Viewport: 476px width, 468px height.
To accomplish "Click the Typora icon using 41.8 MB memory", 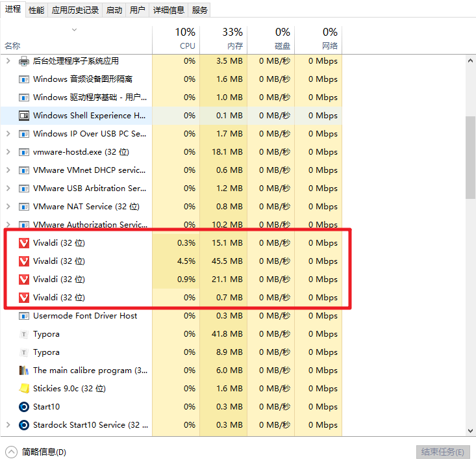I will pyautogui.click(x=24, y=334).
